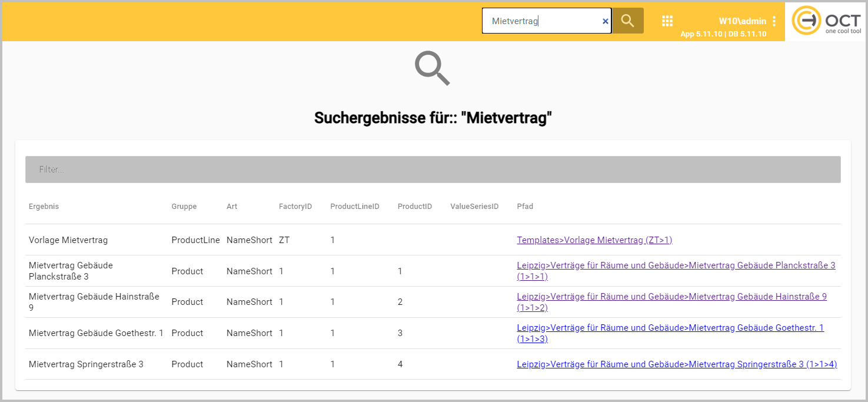Open the Mietvertrag Gebäude Goethestr. 1 path link

pos(670,328)
